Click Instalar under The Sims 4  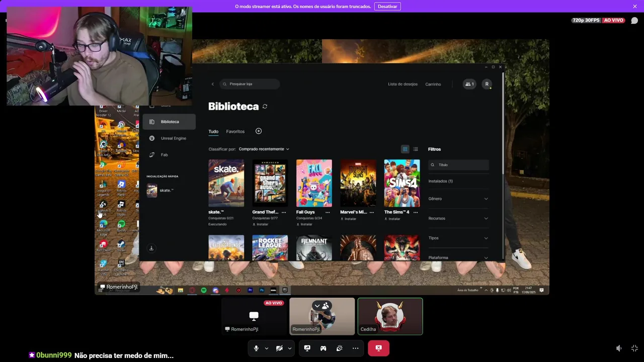[x=392, y=219]
